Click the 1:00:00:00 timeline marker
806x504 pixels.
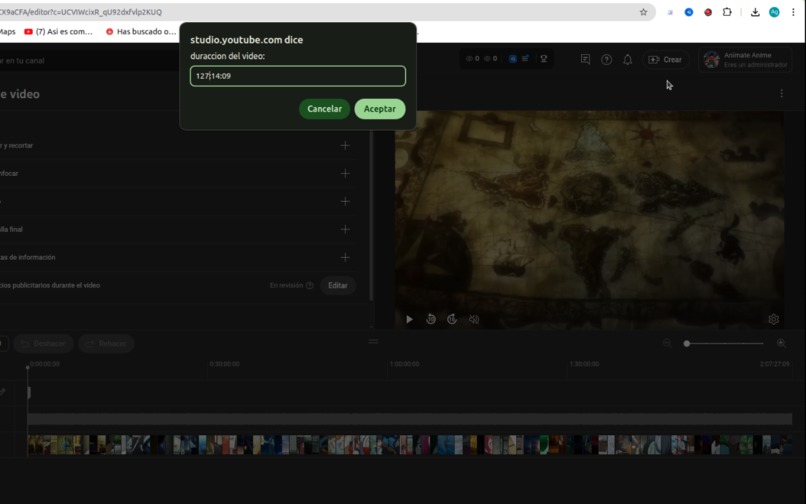coord(405,364)
